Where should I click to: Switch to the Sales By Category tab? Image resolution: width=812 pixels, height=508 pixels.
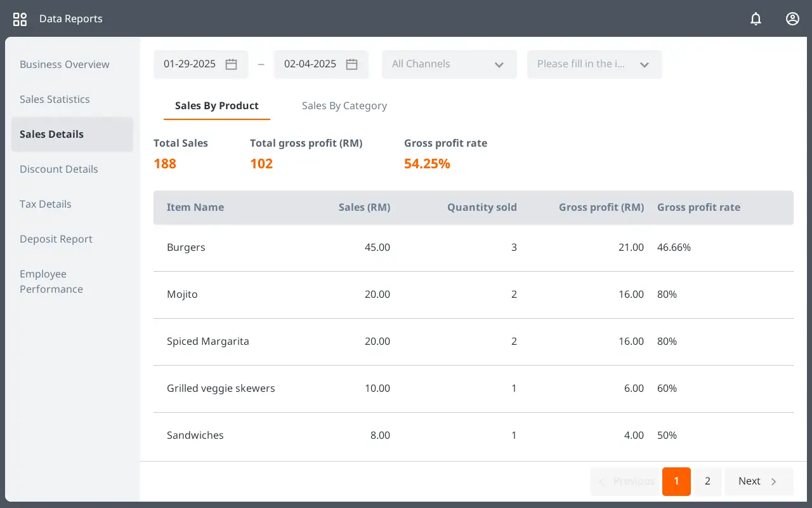pyautogui.click(x=344, y=106)
